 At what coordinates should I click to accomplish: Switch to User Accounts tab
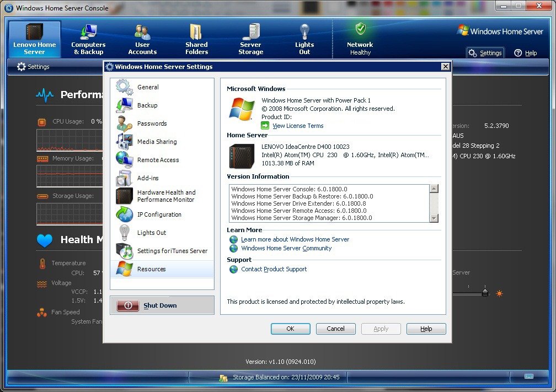(x=142, y=39)
